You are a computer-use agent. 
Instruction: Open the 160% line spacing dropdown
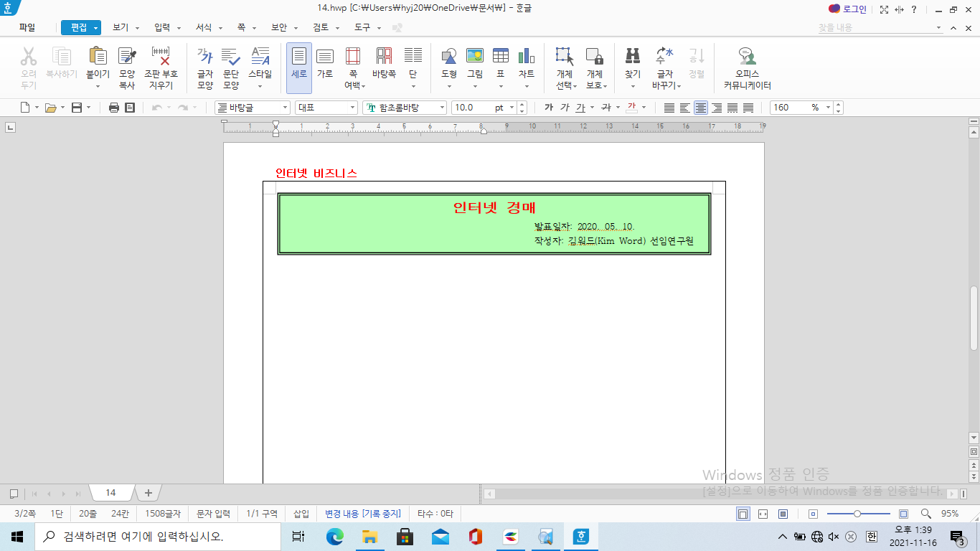click(829, 108)
